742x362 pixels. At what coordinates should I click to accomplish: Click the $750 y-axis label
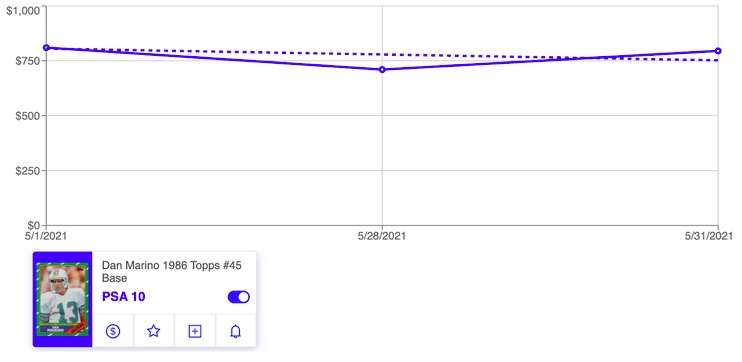[x=26, y=61]
